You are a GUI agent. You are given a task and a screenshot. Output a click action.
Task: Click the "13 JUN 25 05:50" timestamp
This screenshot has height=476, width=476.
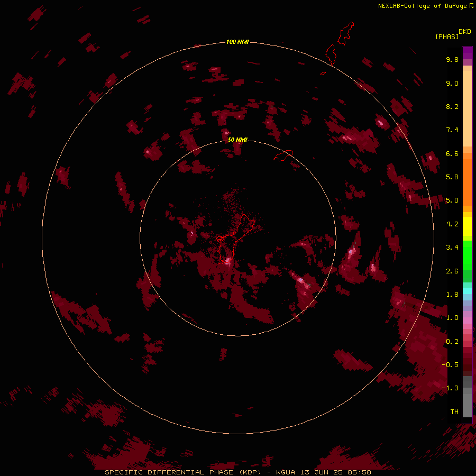[336, 472]
